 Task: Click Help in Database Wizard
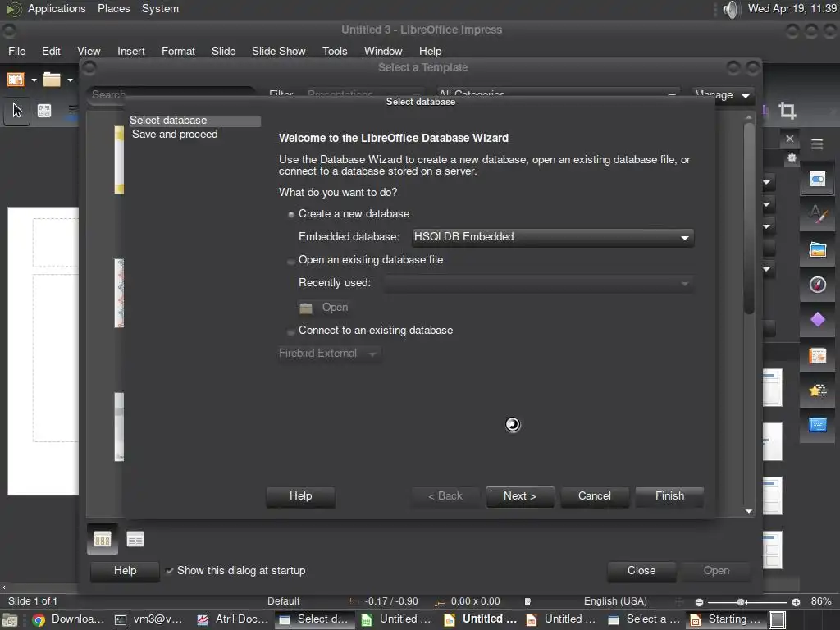pos(300,496)
